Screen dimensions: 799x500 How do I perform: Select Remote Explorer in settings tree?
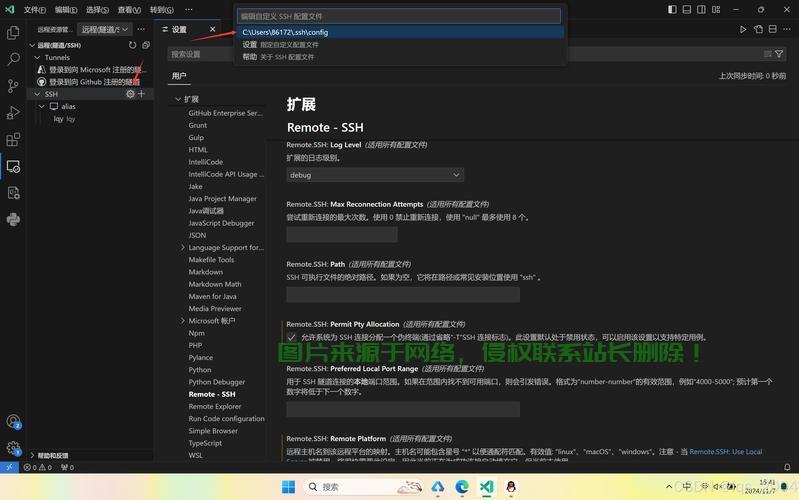click(x=215, y=406)
